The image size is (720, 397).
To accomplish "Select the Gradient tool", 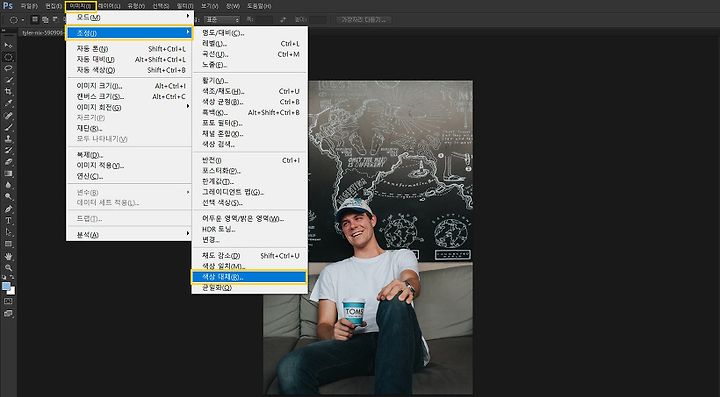I will 8,173.
